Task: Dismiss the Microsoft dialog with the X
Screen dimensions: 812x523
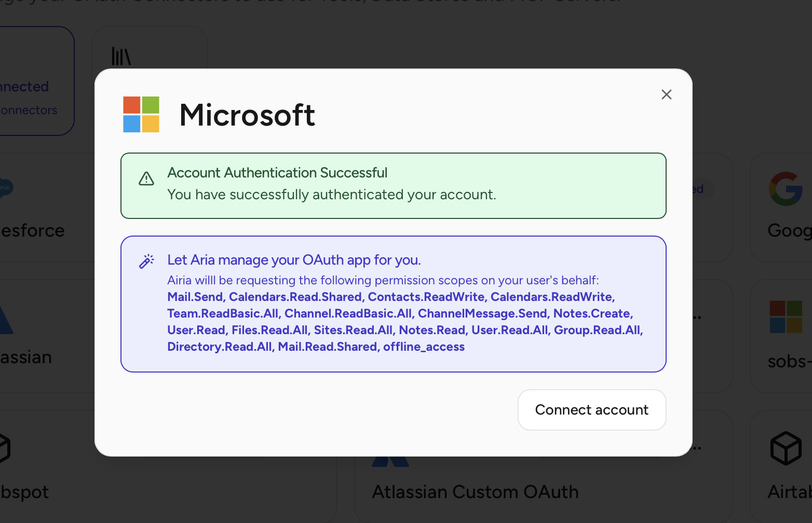Action: click(x=666, y=94)
